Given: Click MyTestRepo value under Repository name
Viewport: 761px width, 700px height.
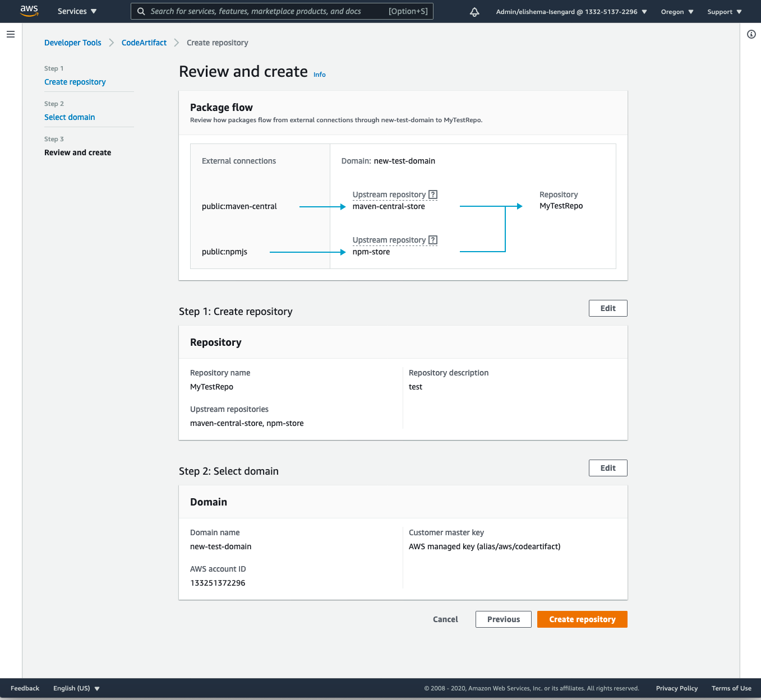Looking at the screenshot, I should tap(211, 387).
